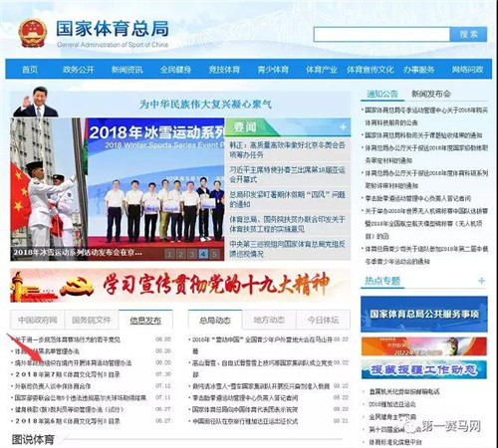Click the 搜索 search button
Image resolution: width=498 pixels, height=448 pixels.
click(468, 34)
